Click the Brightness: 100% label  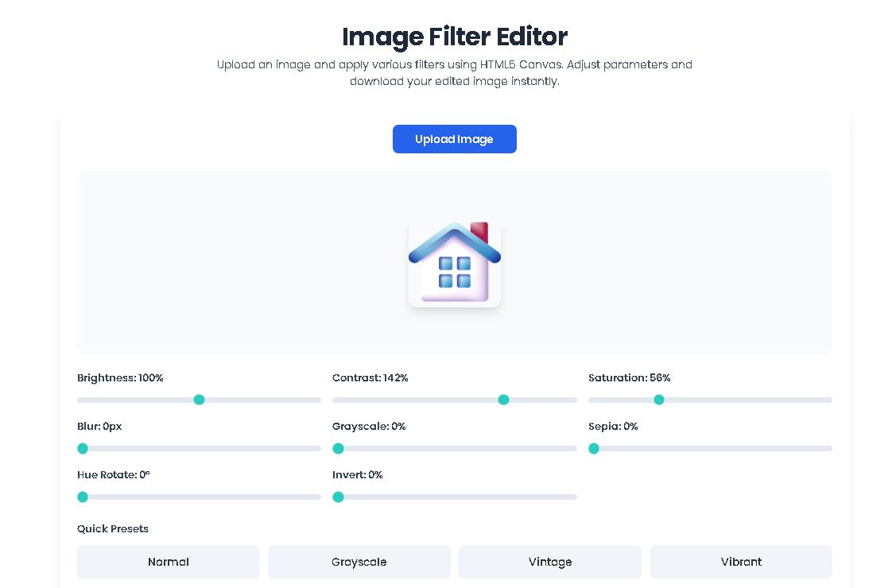tap(120, 377)
